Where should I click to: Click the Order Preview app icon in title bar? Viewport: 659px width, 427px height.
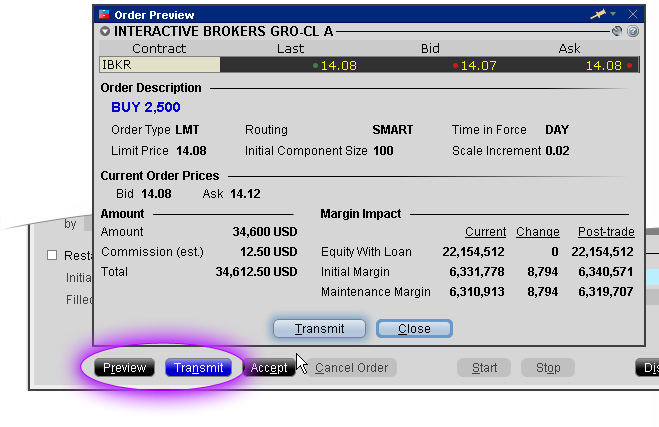pos(104,15)
